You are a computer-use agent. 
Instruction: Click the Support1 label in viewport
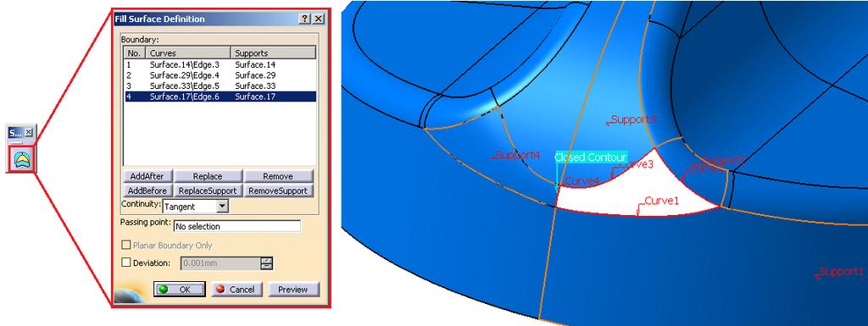tap(842, 272)
